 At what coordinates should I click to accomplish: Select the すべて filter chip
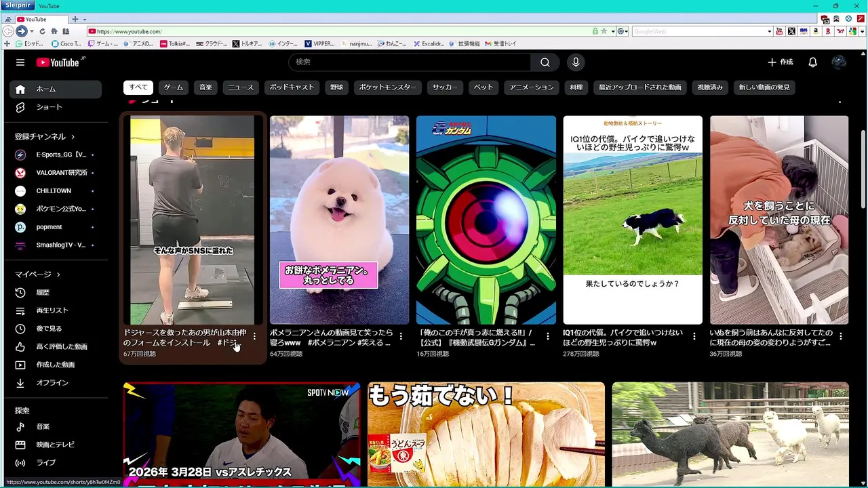[138, 87]
